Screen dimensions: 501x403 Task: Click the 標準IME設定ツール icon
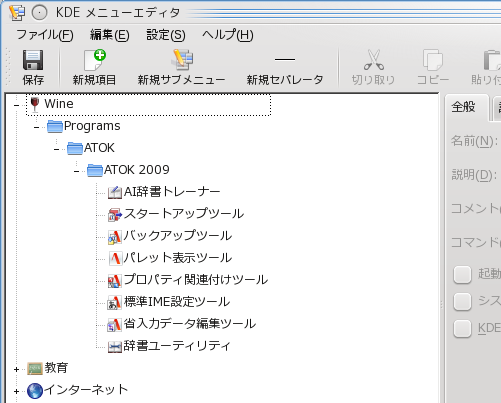point(115,302)
